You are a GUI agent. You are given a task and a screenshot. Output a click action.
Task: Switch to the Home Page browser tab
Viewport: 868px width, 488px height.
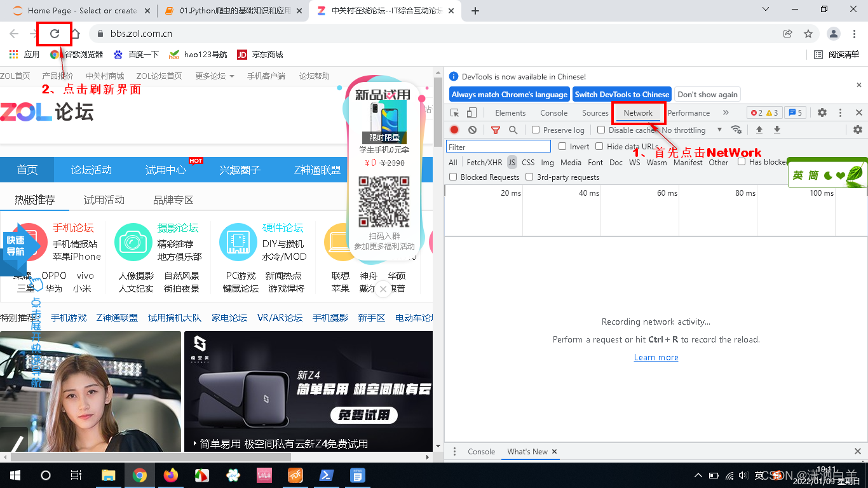point(83,10)
